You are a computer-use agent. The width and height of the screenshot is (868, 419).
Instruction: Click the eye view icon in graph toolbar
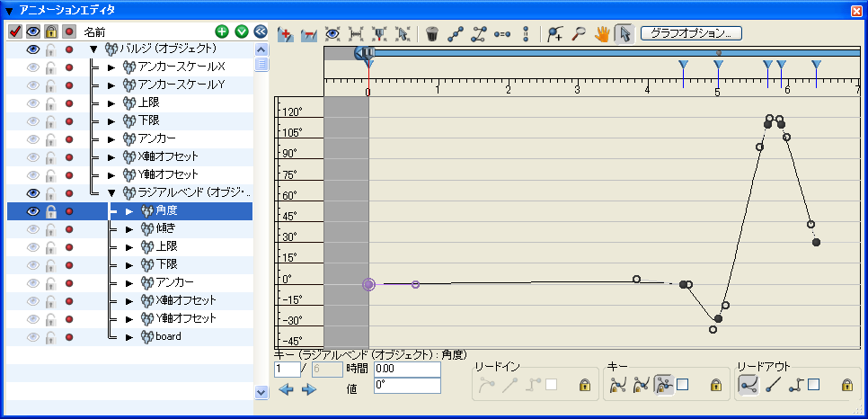tap(332, 34)
